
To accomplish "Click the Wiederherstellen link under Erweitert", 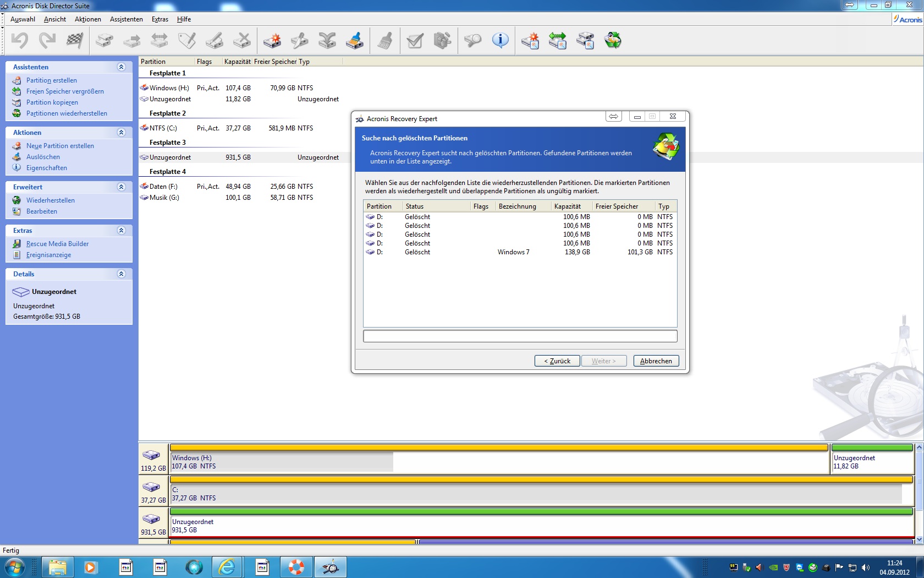I will (51, 200).
